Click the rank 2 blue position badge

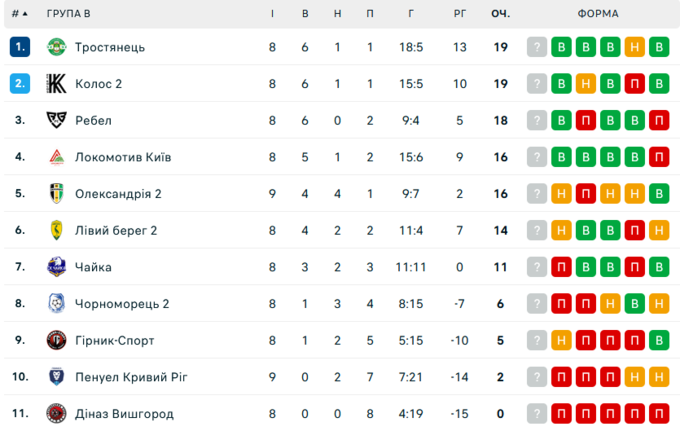[20, 84]
